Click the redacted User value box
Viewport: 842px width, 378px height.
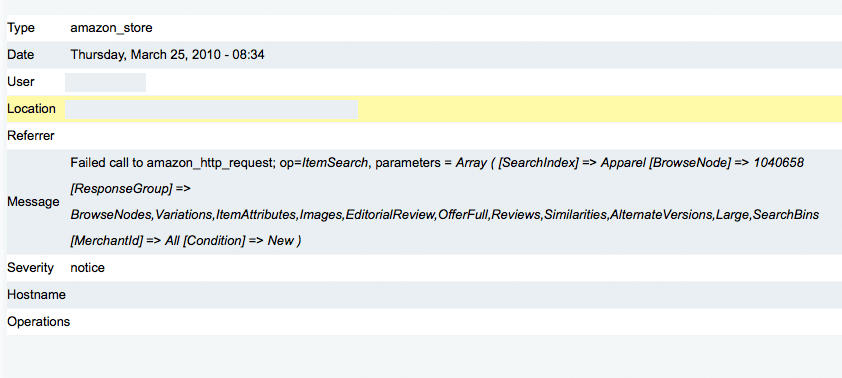click(x=105, y=82)
